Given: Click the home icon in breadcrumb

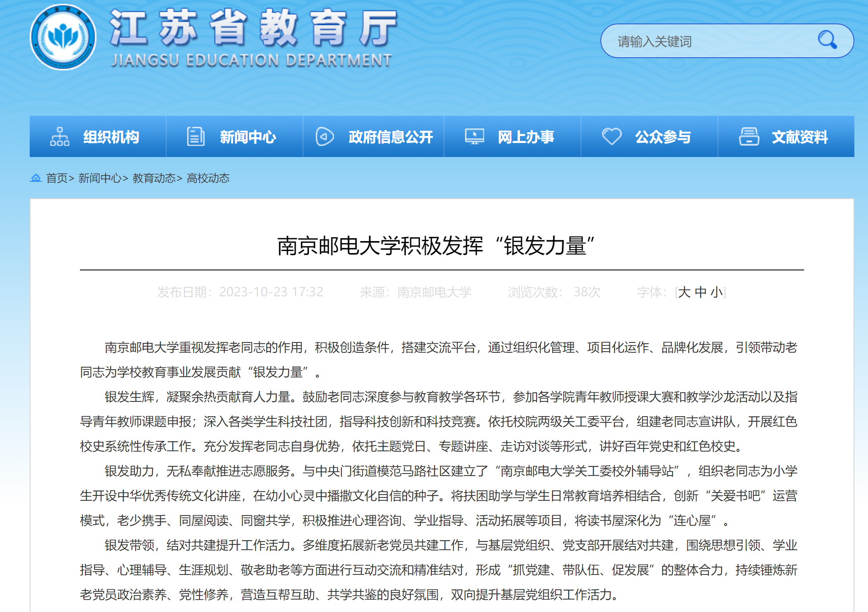Looking at the screenshot, I should point(36,178).
